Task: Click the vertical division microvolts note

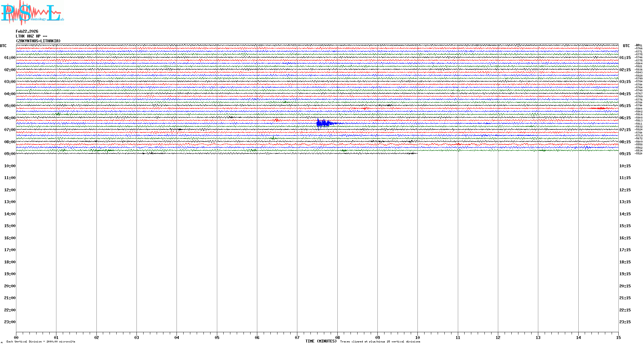Action: tap(41, 342)
